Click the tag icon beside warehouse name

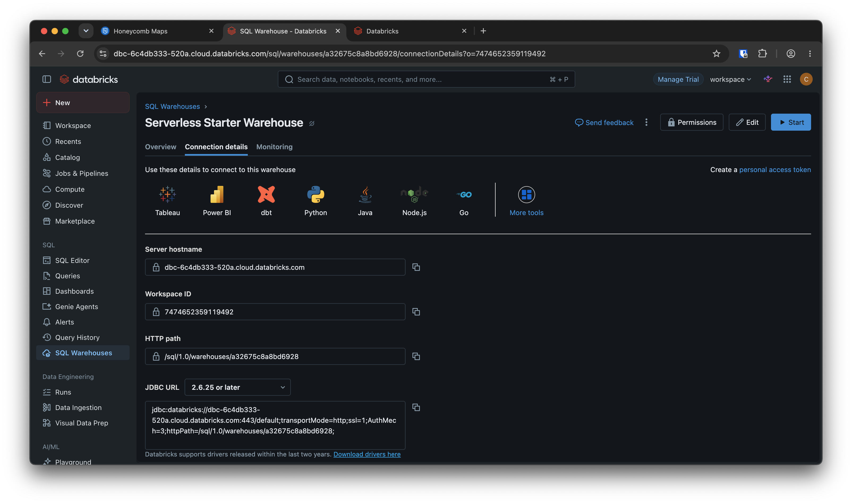coord(312,123)
